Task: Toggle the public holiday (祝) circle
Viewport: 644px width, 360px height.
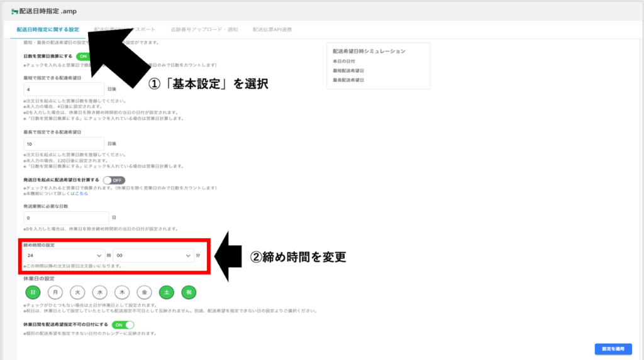Action: point(189,292)
